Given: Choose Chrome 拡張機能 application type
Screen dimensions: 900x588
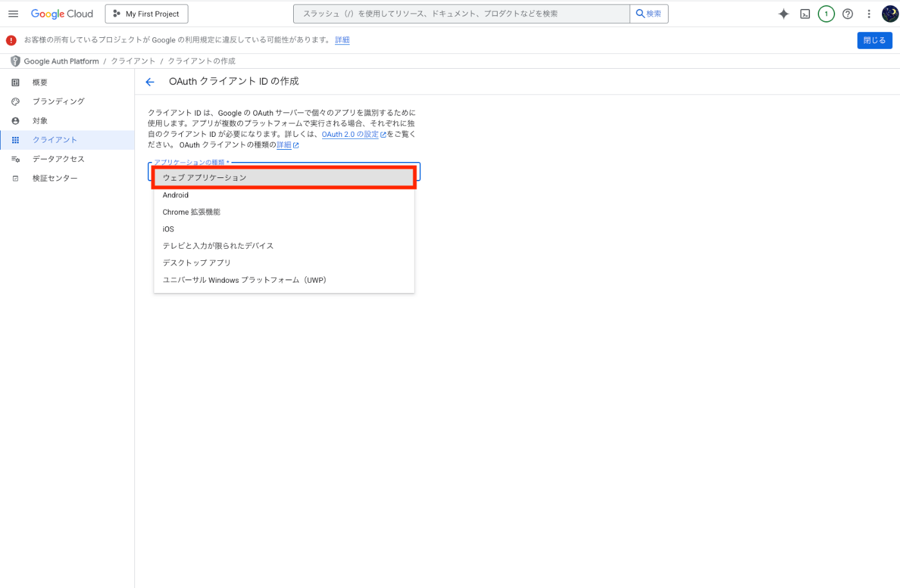Looking at the screenshot, I should click(284, 212).
